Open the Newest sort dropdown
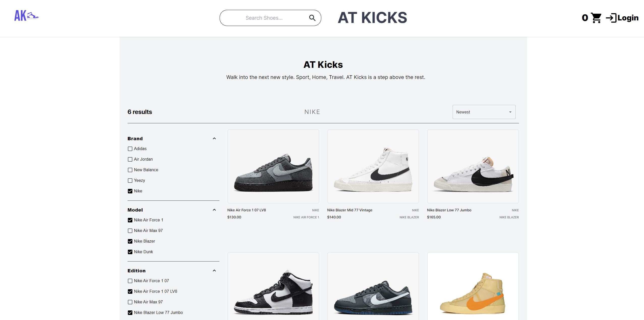Image resolution: width=644 pixels, height=320 pixels. pos(484,112)
